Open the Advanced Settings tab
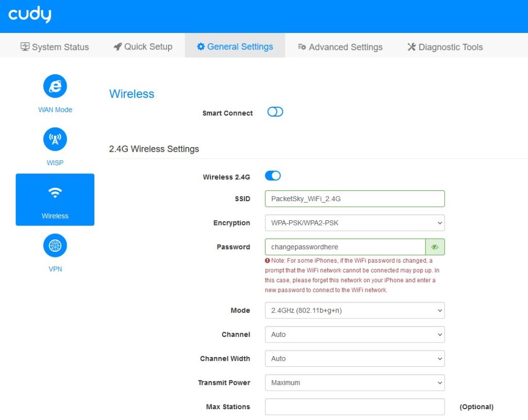This screenshot has width=528, height=420. coord(340,47)
